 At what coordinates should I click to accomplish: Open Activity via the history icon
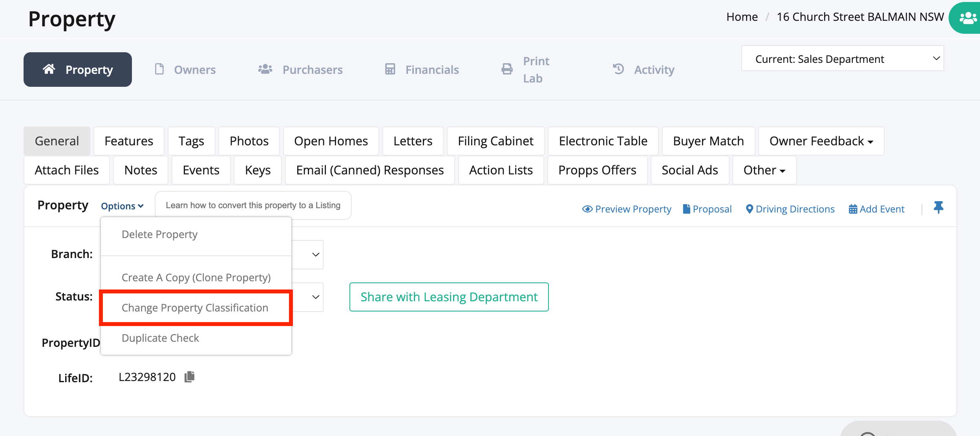618,69
